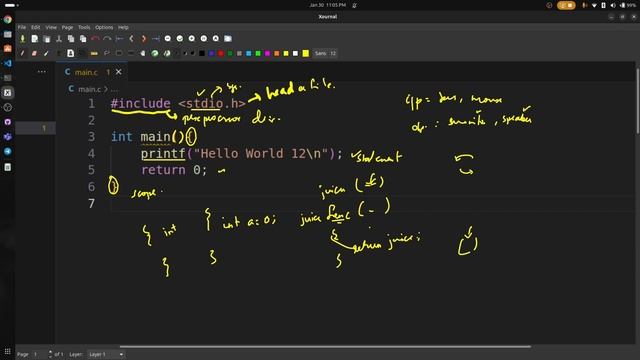Image resolution: width=640 pixels, height=360 pixels.
Task: Open the Sans 12 font selector
Action: tap(325, 53)
